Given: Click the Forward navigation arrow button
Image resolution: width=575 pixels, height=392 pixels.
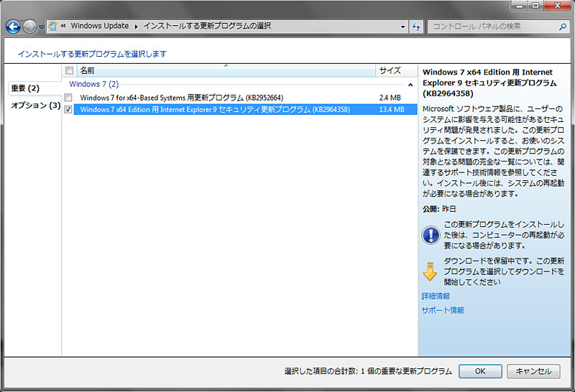Looking at the screenshot, I should click(x=29, y=27).
